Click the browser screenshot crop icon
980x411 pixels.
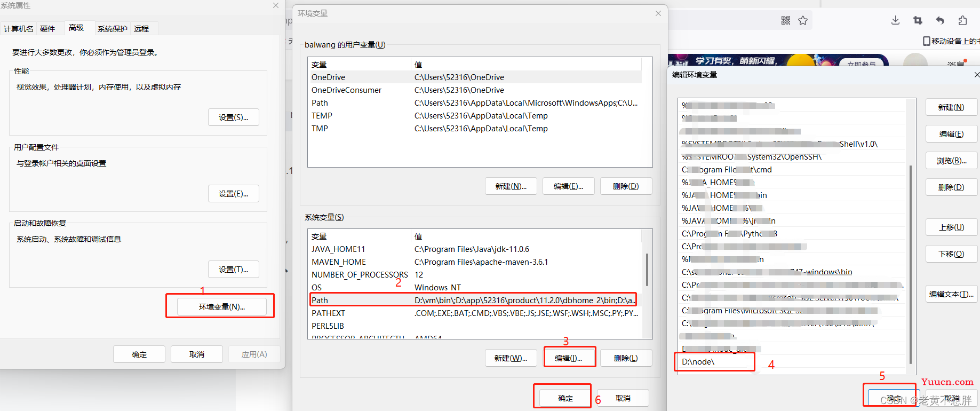tap(918, 20)
